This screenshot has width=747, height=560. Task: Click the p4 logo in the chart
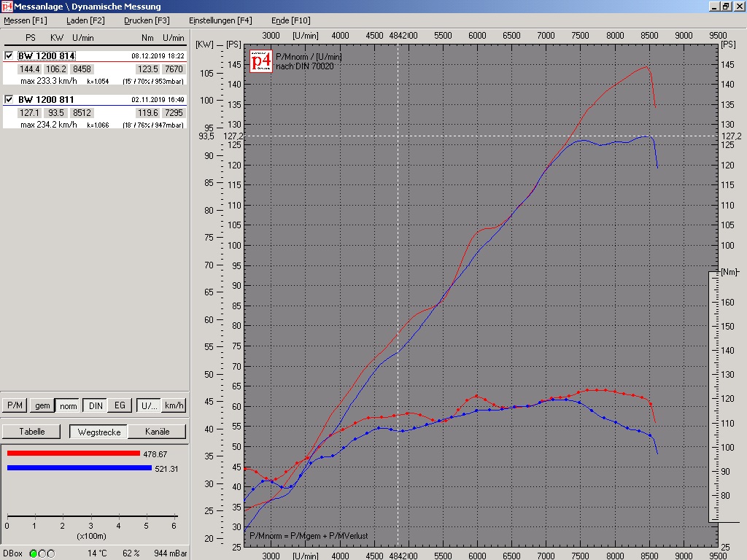tap(261, 61)
